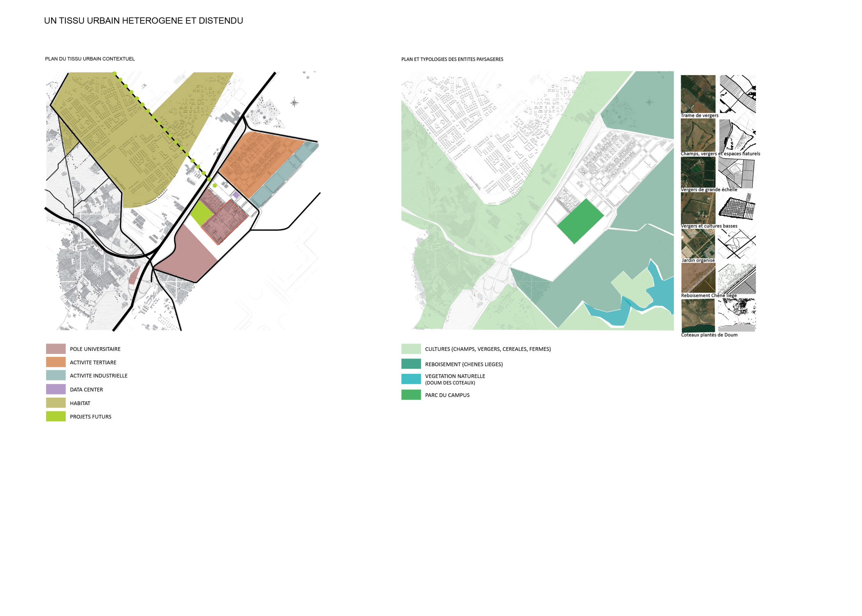Open the Jardin organisé line diagram
Viewport: 862px width, 616px height.
pos(736,243)
